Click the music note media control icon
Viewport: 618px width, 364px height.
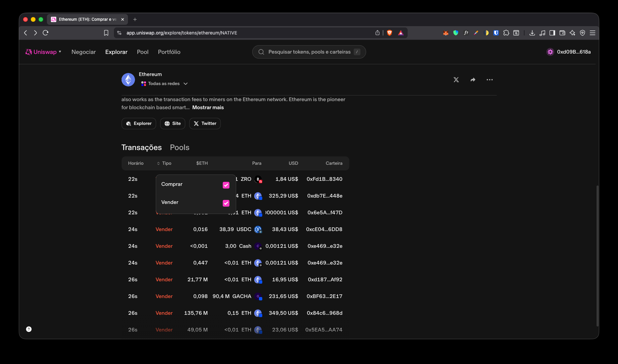tap(542, 33)
